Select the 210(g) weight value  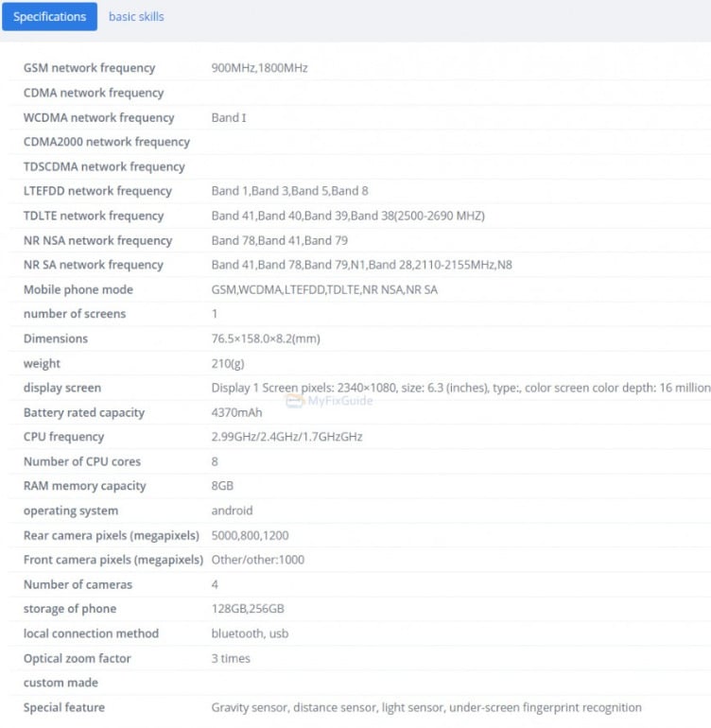pyautogui.click(x=228, y=363)
